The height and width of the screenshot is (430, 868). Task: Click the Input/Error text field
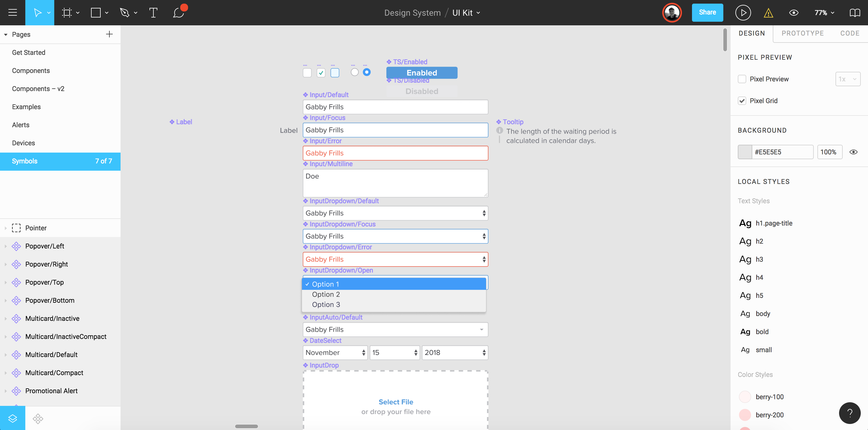click(395, 153)
